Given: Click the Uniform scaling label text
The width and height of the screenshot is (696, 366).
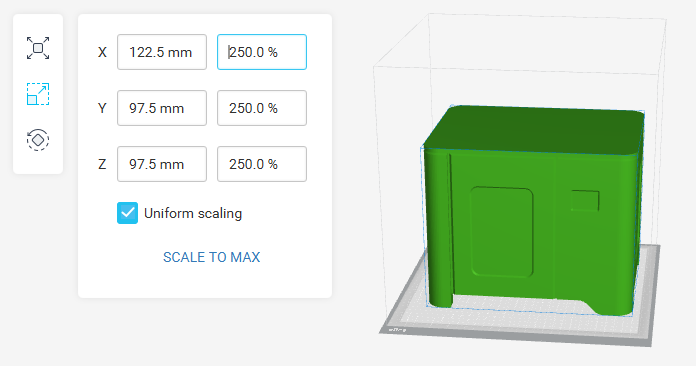Looking at the screenshot, I should tap(193, 213).
